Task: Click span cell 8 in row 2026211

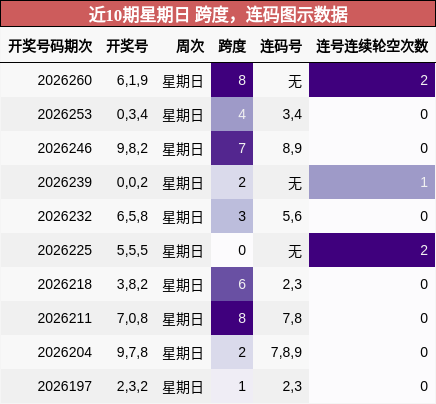Action: (232, 318)
